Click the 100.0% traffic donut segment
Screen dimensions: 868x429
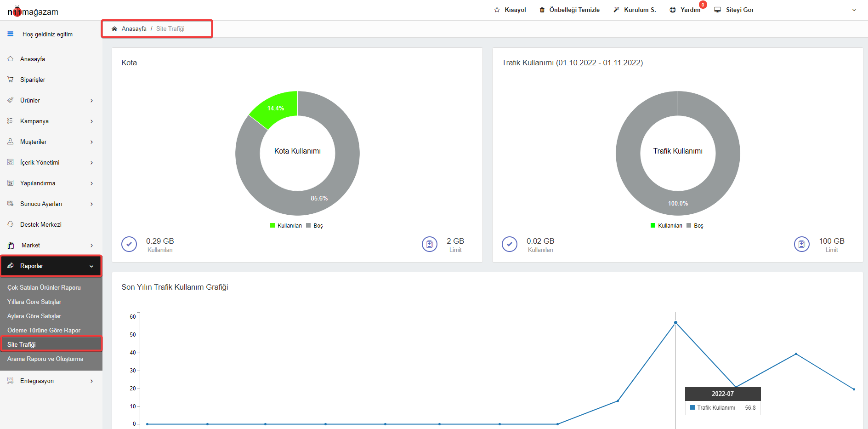(678, 203)
